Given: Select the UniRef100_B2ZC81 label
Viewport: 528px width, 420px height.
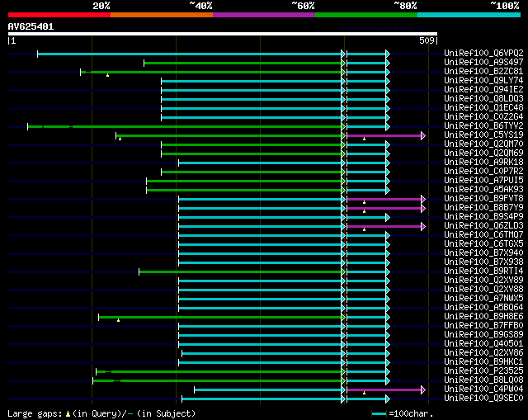Looking at the screenshot, I should coord(483,72).
